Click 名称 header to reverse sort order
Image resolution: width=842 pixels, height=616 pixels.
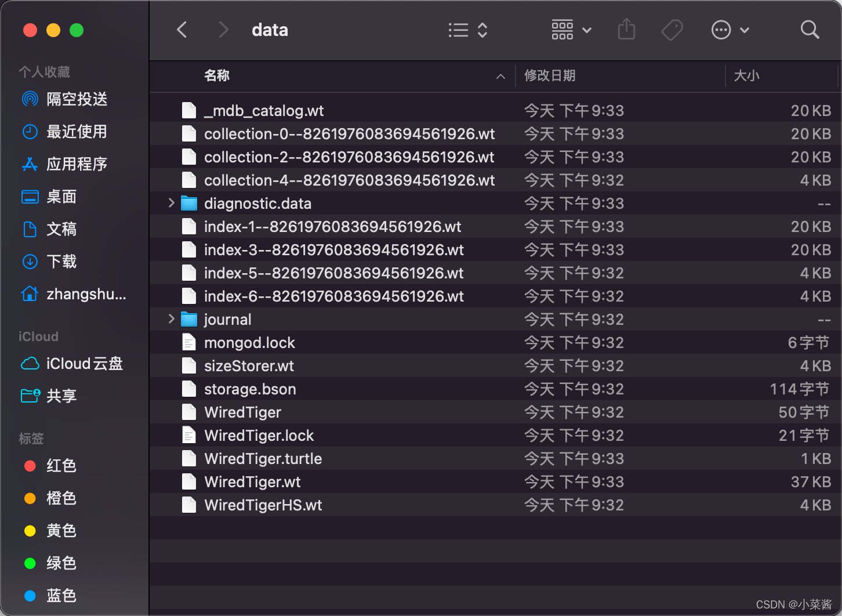tap(216, 75)
